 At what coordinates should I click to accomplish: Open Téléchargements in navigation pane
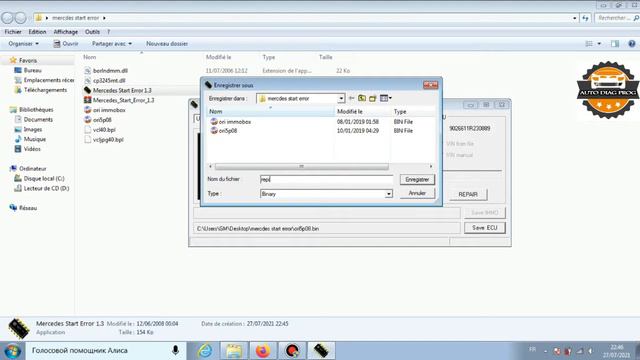45,90
